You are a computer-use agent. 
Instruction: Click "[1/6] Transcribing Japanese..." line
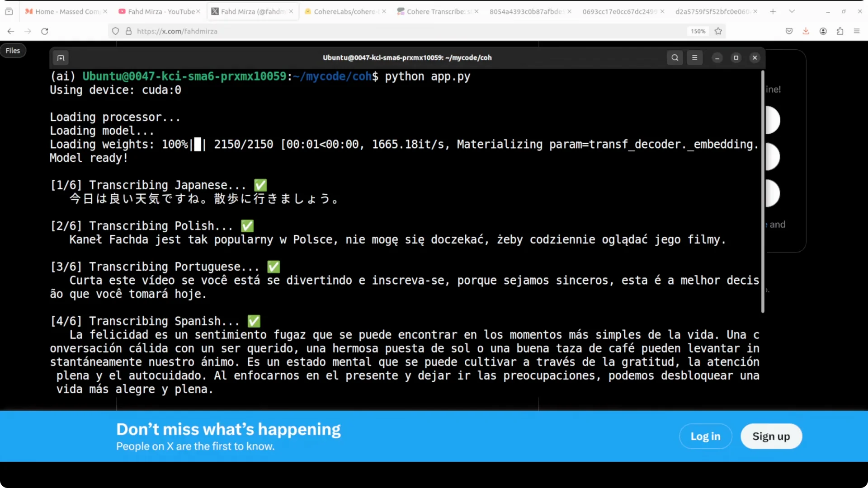tap(158, 185)
